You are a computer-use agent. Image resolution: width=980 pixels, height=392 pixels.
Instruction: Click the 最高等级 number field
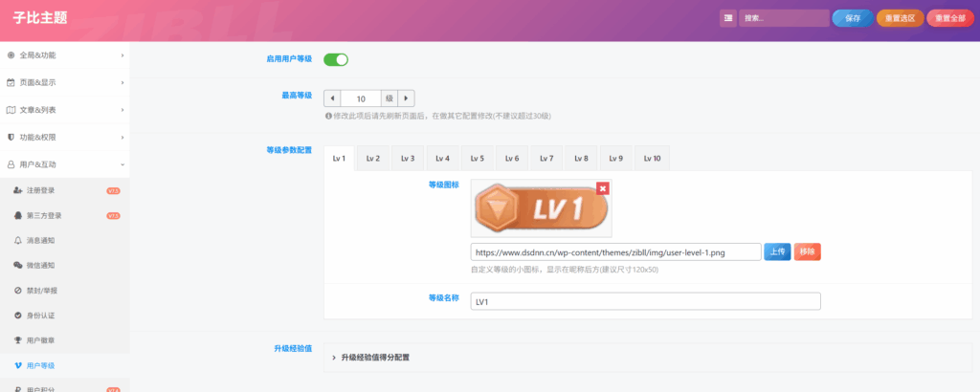(361, 98)
